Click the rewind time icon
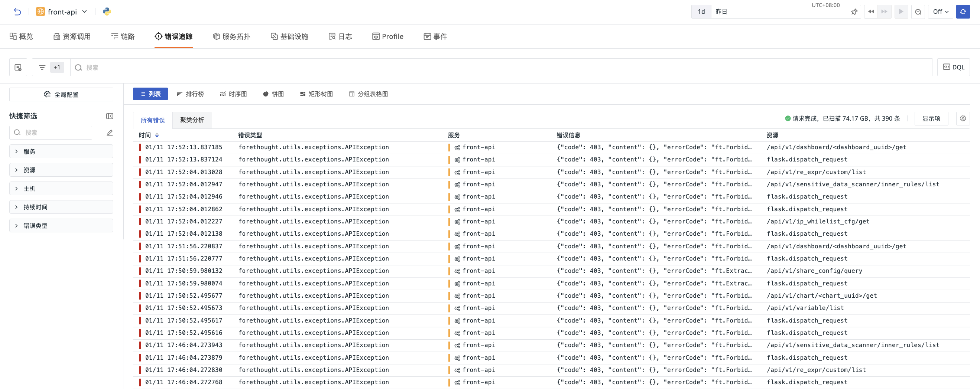Screen dimensions: 980x389 (871, 12)
